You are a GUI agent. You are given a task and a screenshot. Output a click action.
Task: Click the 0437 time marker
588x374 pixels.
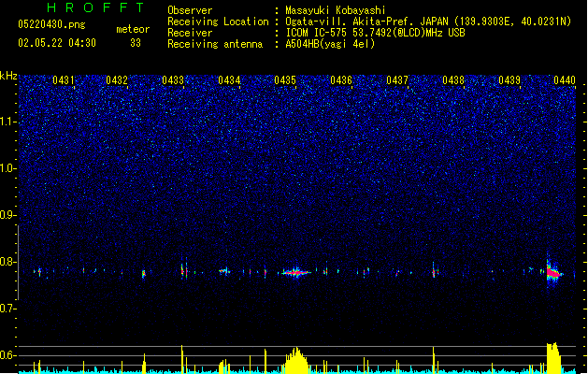(397, 80)
